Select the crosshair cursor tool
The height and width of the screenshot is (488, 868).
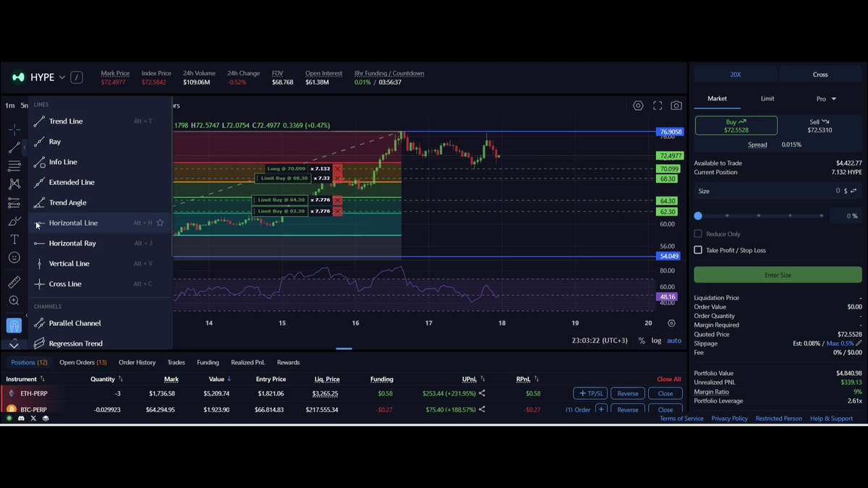pos(14,129)
